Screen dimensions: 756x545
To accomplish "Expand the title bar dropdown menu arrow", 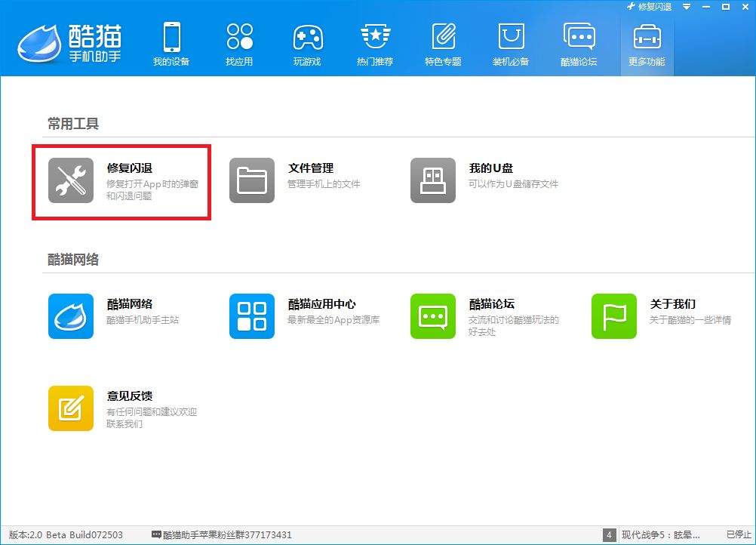I will [x=687, y=7].
